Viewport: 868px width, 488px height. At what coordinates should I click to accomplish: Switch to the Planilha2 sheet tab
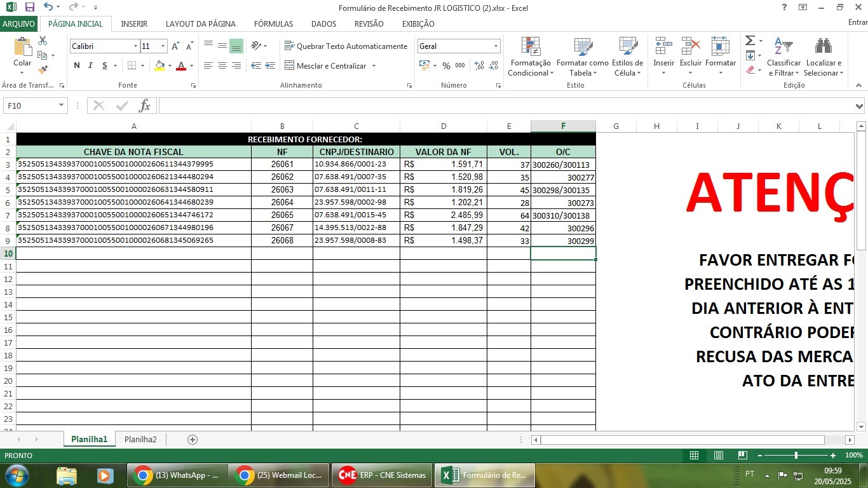coord(140,440)
